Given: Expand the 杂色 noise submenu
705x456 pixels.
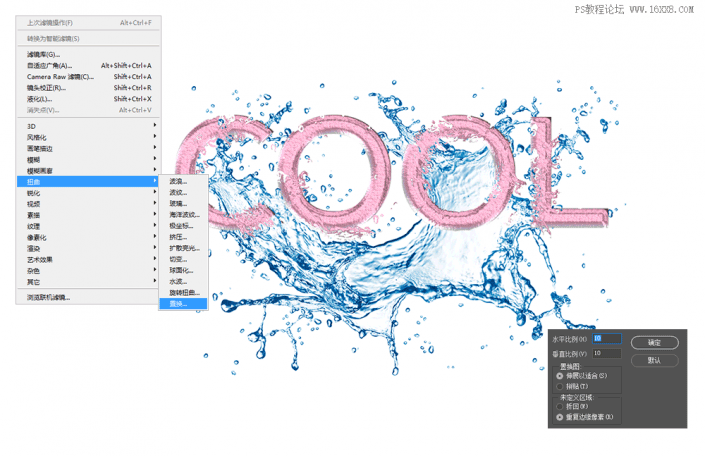Looking at the screenshot, I should pos(89,271).
